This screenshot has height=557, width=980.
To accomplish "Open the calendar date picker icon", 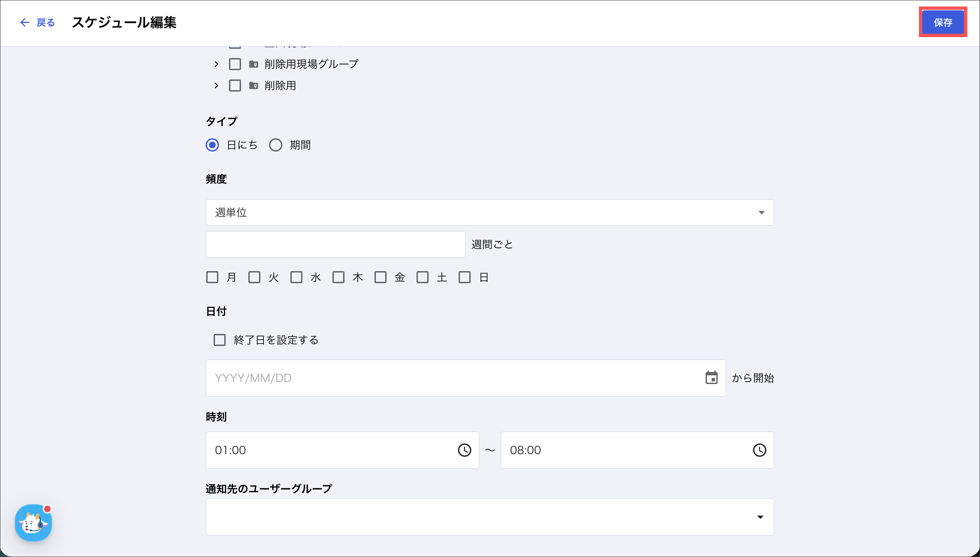I will (711, 378).
